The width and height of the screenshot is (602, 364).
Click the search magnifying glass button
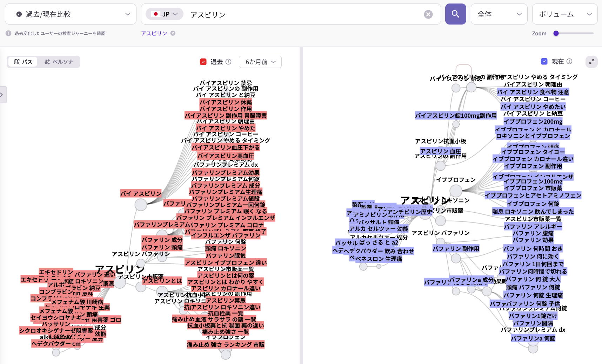coord(455,14)
